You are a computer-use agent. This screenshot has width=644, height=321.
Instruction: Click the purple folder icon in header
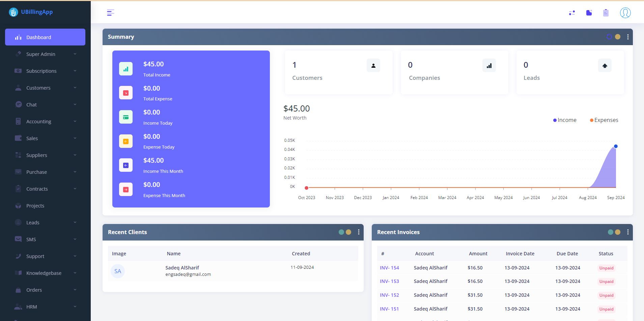(x=589, y=13)
